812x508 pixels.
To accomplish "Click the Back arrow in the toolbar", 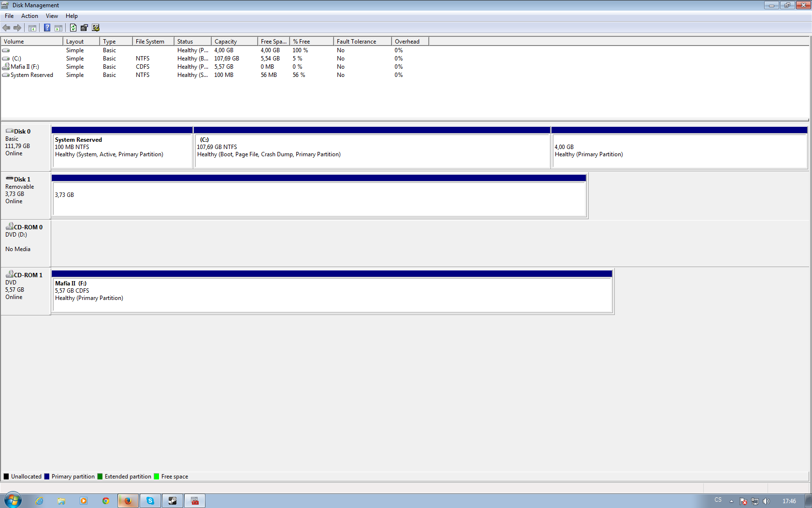I will (x=6, y=28).
